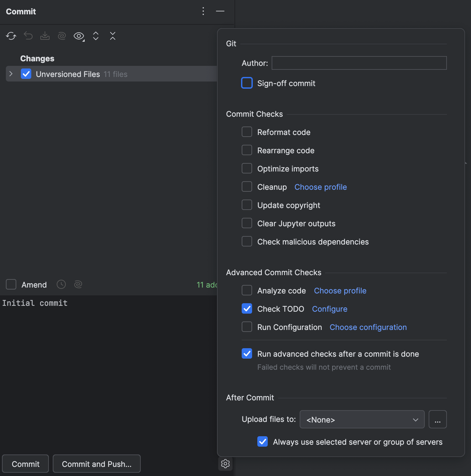Click the Commit and Push button
Image resolution: width=471 pixels, height=476 pixels.
(96, 464)
